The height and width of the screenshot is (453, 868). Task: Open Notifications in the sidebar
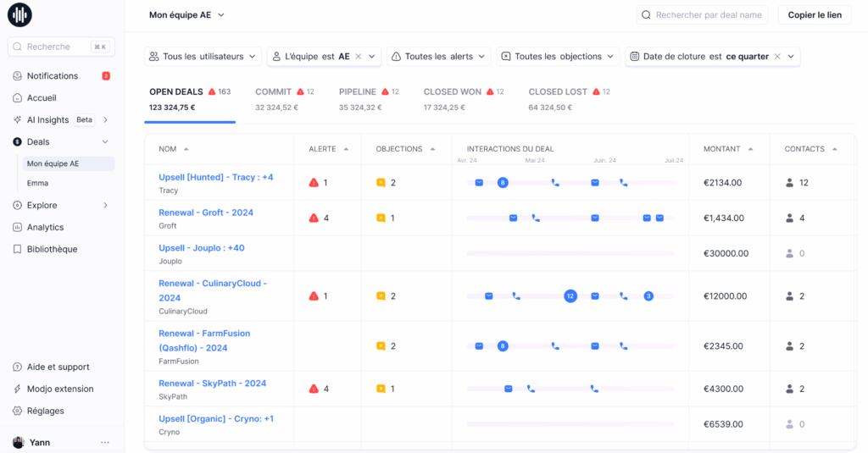point(53,75)
